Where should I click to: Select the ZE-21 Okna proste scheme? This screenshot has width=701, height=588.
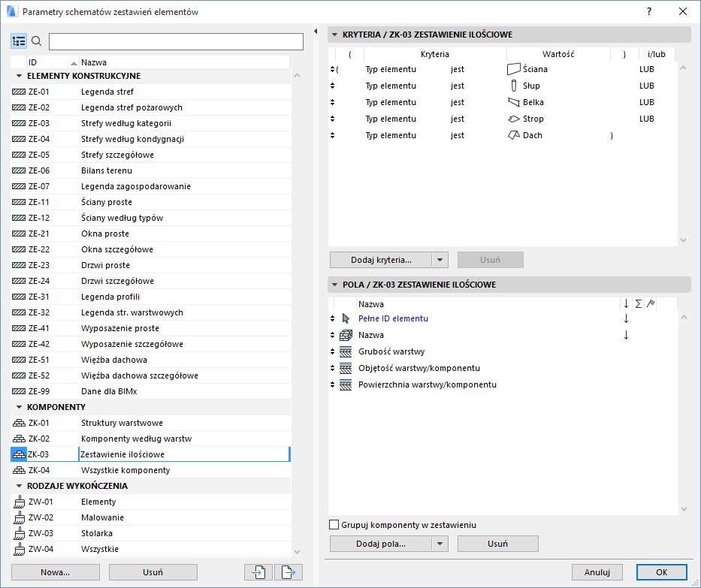coord(151,234)
